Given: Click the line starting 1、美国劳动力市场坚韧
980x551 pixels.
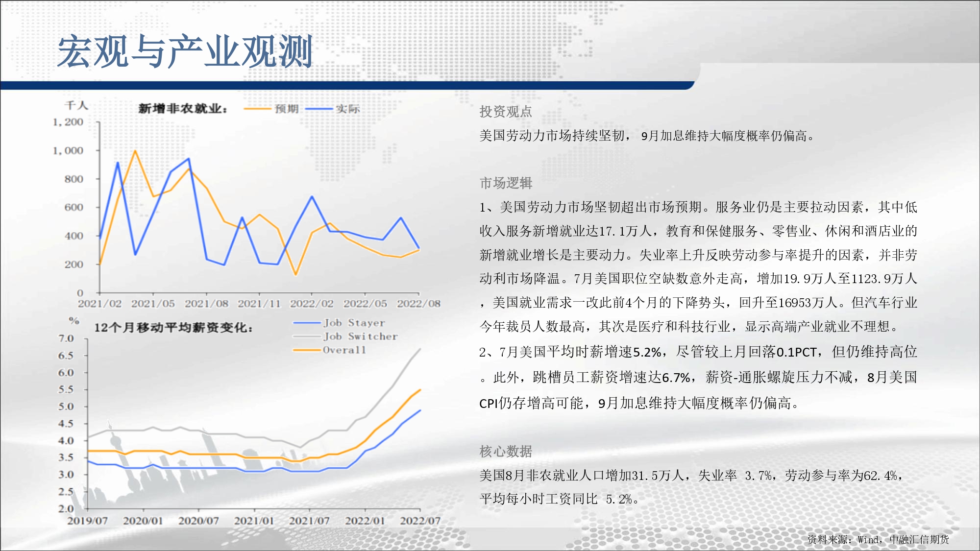Looking at the screenshot, I should click(x=698, y=207).
